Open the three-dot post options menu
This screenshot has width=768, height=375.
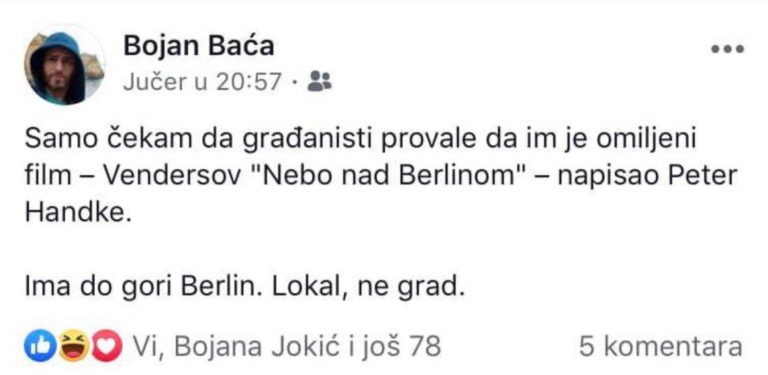coord(727,49)
